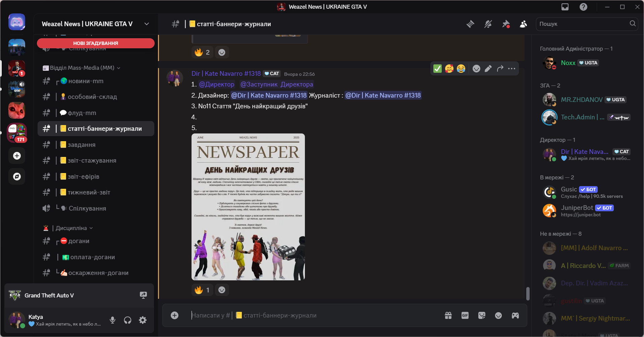644x337 pixels.
Task: Collapse the Відділ Mass-Media (MM) category
Action: tap(82, 68)
